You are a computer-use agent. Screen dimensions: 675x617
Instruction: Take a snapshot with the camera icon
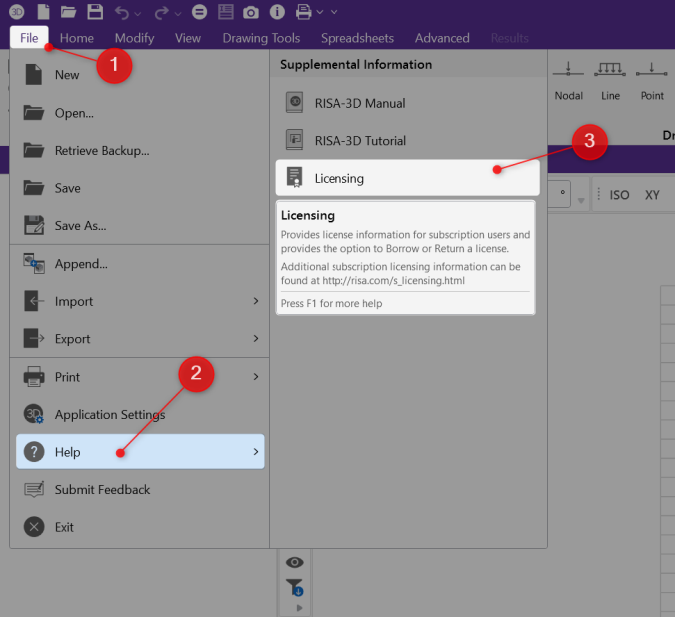point(251,12)
